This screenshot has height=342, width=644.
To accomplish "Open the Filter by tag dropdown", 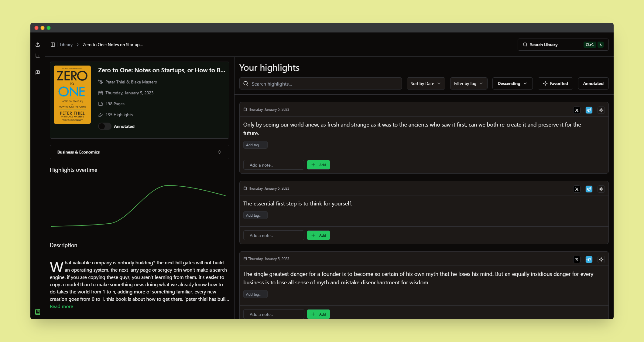I will (x=469, y=83).
